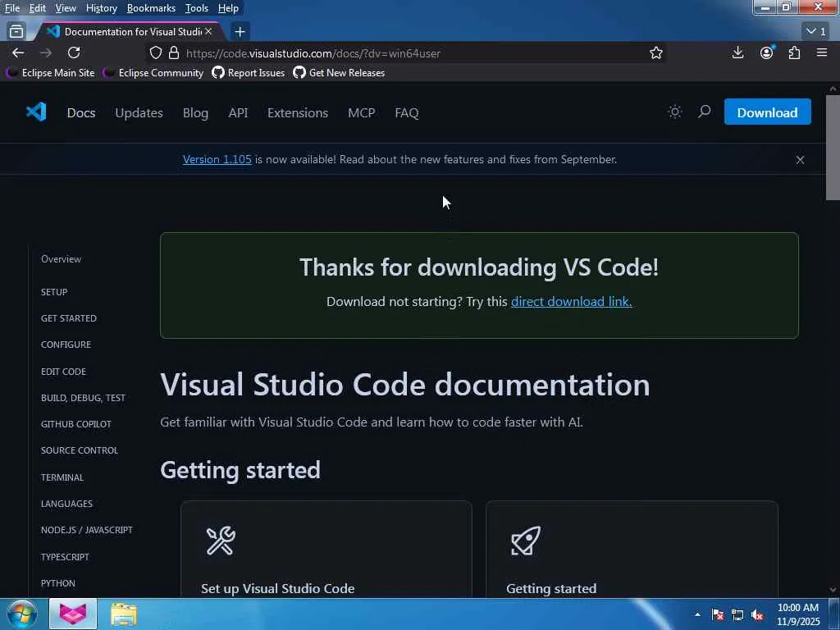Go to Blog in site navigation
840x630 pixels.
point(195,113)
